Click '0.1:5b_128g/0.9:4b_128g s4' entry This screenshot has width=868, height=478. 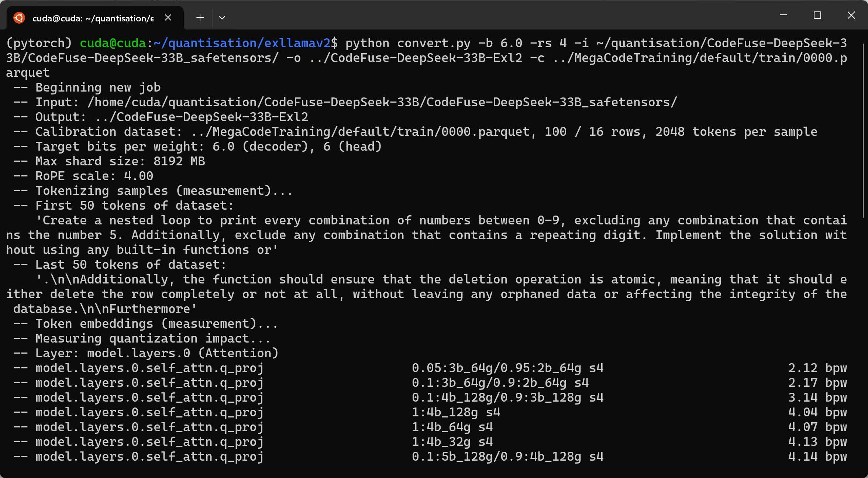[x=508, y=457]
